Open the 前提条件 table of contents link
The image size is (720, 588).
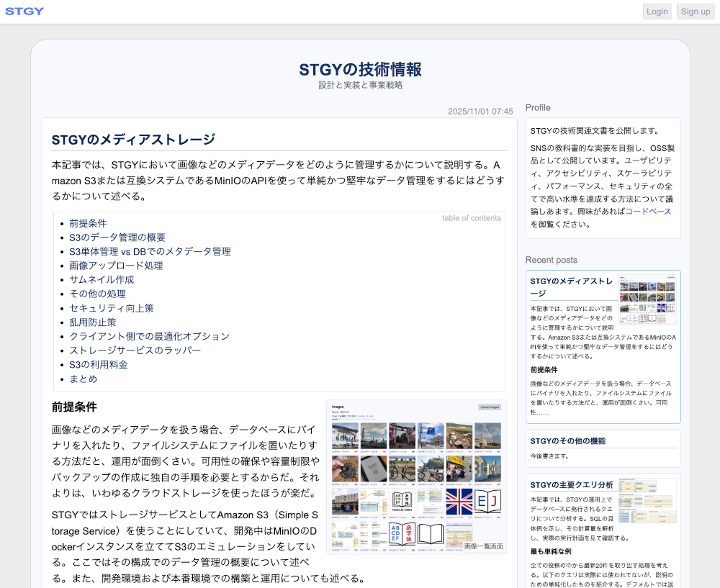coord(88,223)
